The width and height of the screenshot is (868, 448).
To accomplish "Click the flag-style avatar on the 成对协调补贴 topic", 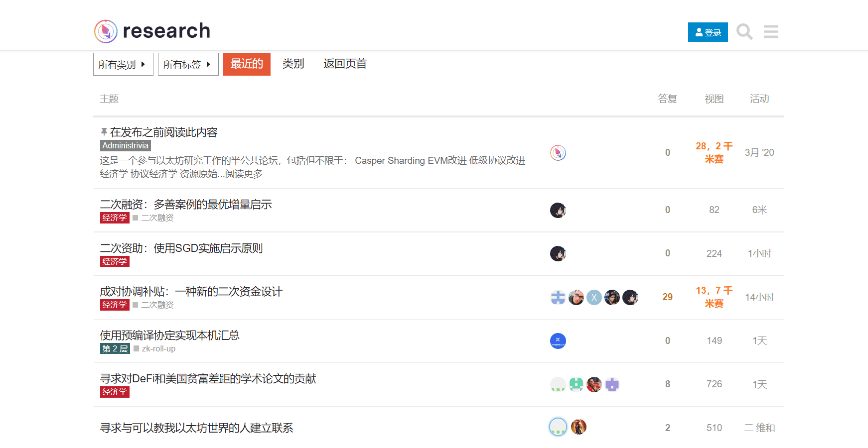I will coord(558,297).
